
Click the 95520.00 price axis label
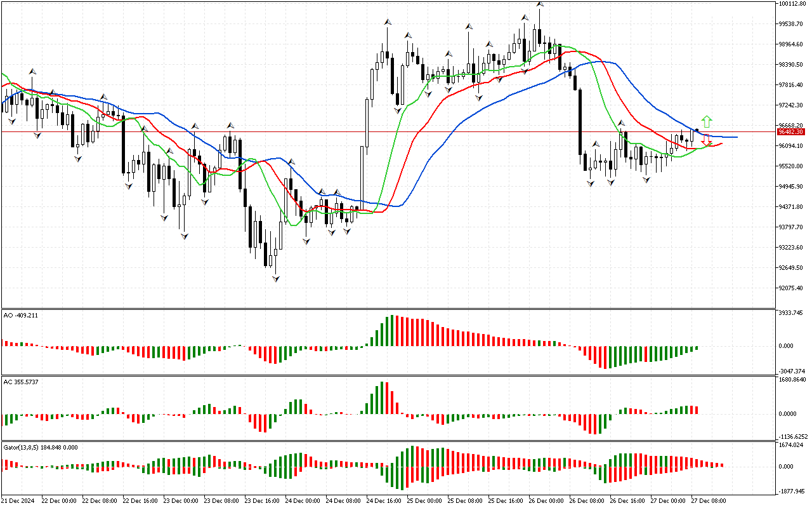(x=792, y=166)
